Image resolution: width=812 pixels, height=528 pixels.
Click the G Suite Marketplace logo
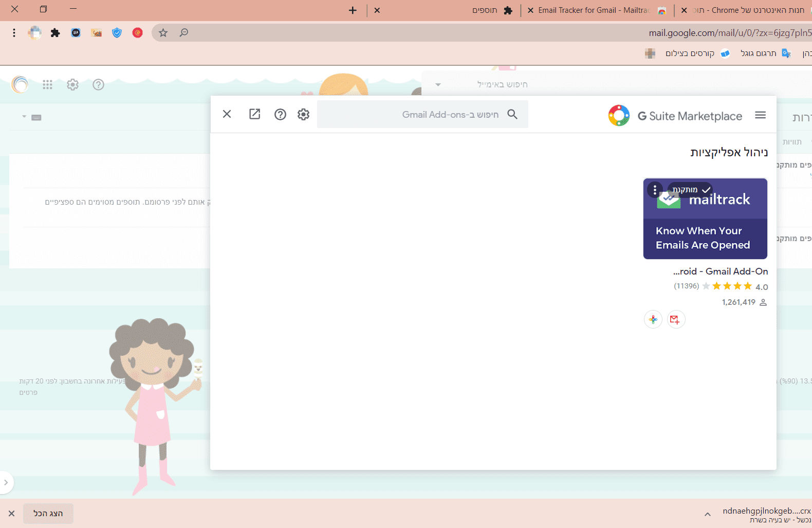[x=675, y=116]
